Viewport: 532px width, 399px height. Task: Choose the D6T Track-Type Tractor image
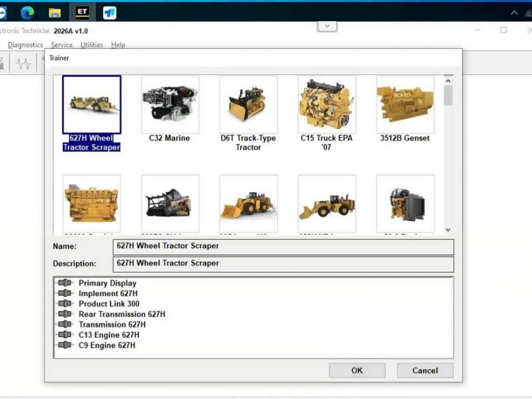click(248, 105)
